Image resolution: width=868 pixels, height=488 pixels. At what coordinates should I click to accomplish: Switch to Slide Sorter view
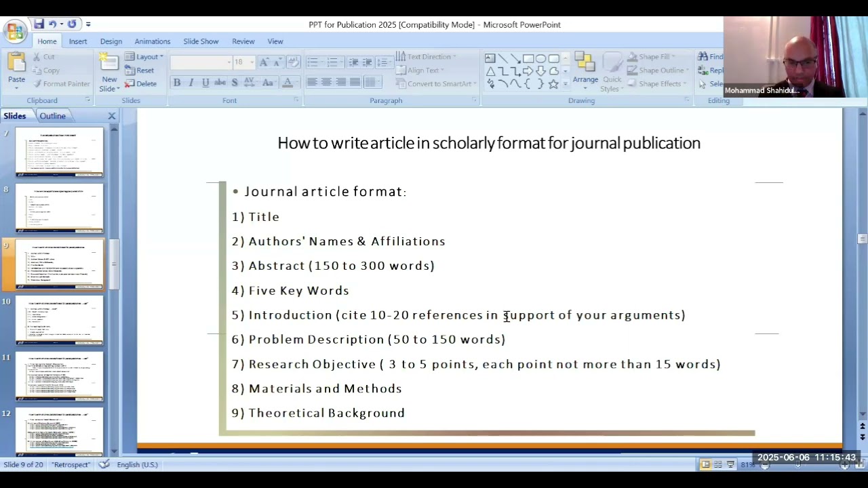[718, 464]
